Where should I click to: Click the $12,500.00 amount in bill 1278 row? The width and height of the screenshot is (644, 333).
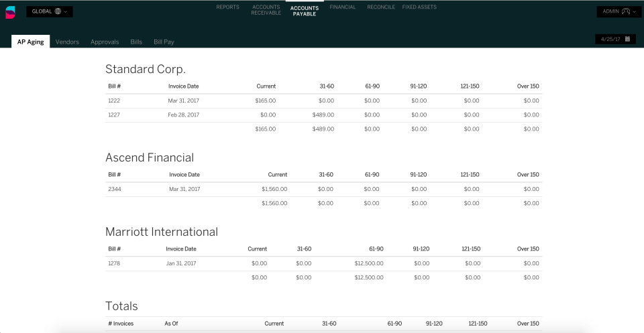click(369, 263)
